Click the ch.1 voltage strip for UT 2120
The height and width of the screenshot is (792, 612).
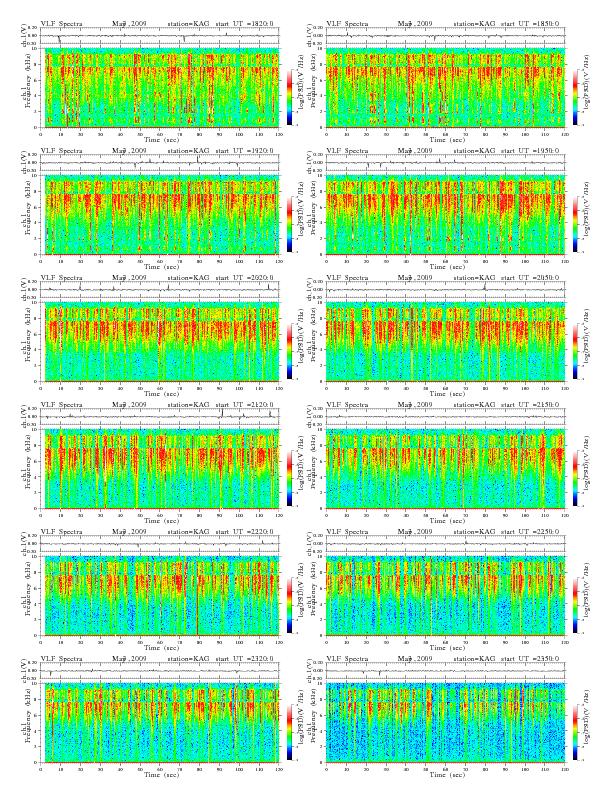click(x=160, y=417)
